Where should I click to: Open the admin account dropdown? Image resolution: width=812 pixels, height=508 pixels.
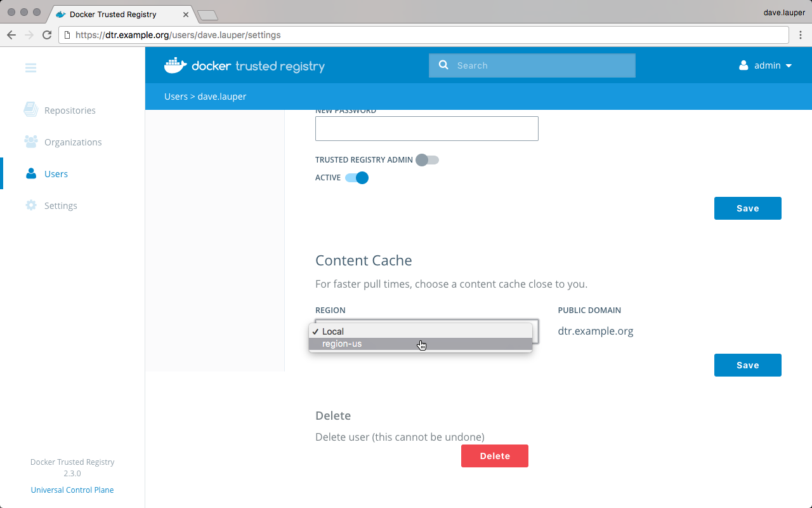(x=766, y=65)
